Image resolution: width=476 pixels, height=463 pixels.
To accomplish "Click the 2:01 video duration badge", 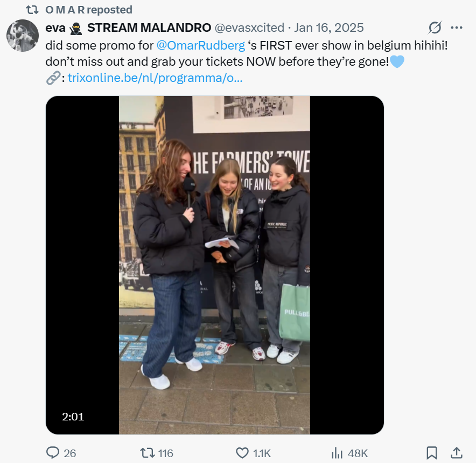I will click(x=73, y=417).
